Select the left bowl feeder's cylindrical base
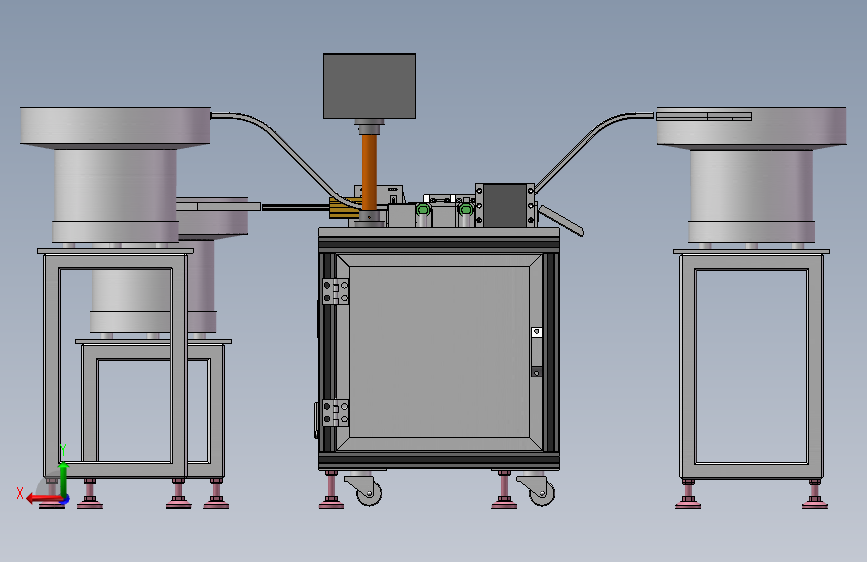This screenshot has height=562, width=867. click(116, 196)
